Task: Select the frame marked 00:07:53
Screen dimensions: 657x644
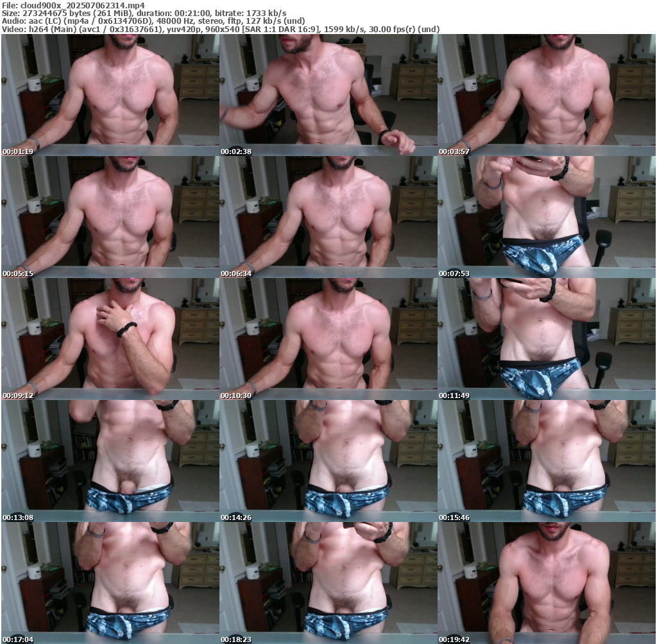Action: tap(547, 217)
